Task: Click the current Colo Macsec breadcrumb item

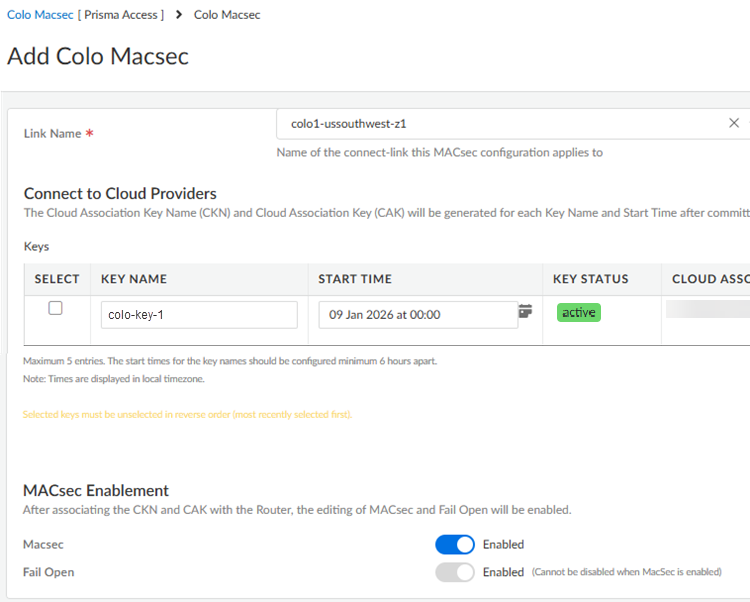Action: coord(227,15)
